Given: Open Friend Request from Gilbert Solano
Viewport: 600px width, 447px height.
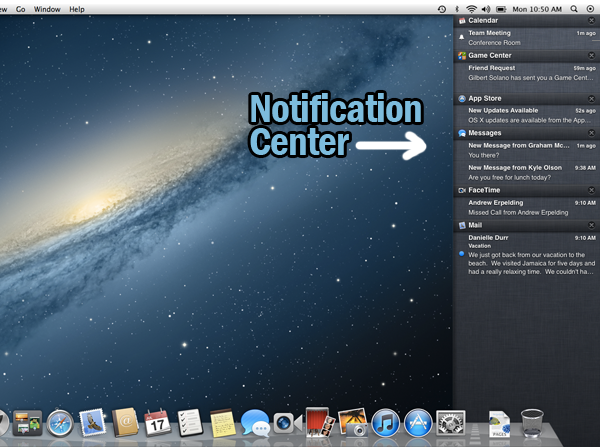Looking at the screenshot, I should click(527, 73).
